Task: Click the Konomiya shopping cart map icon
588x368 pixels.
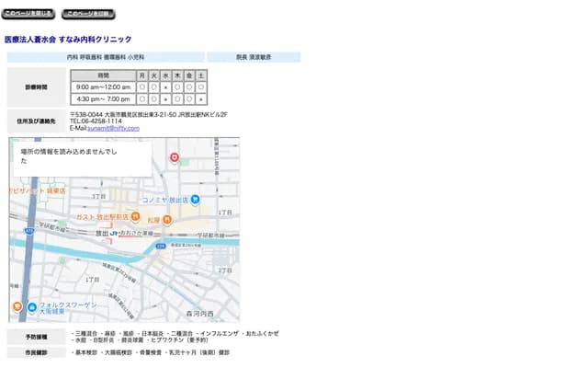Action: point(195,200)
